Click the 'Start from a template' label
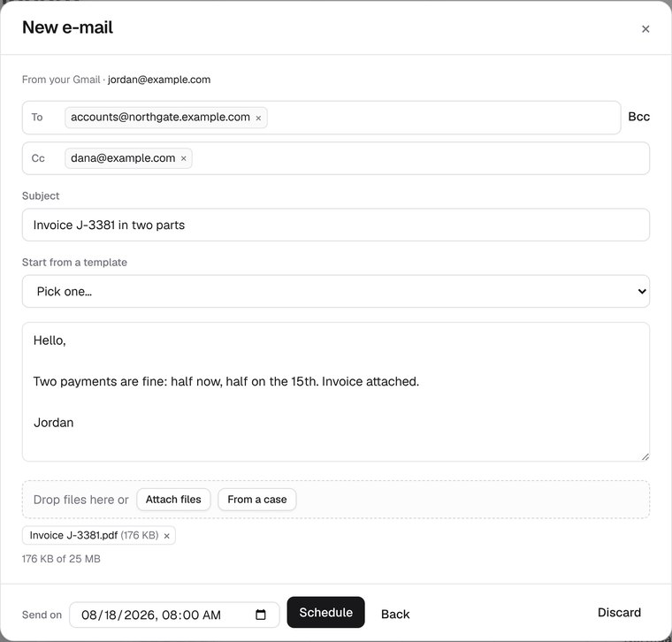The image size is (672, 642). coord(74,263)
